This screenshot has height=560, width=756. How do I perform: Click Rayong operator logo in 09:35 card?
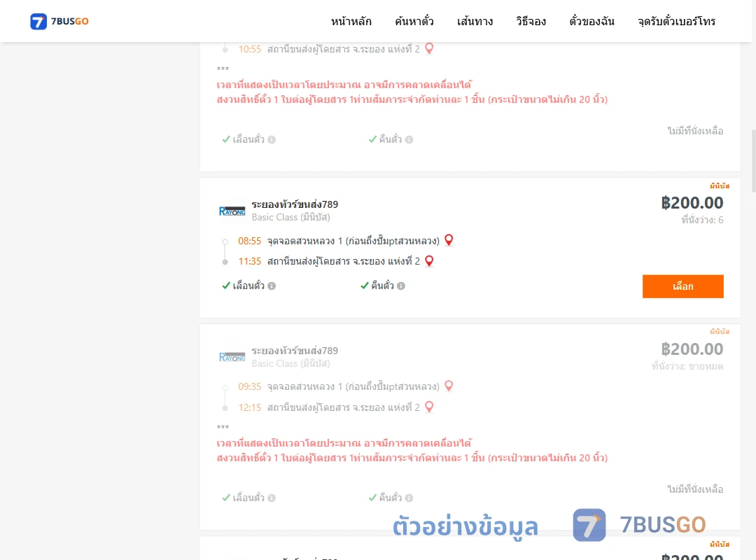[232, 358]
